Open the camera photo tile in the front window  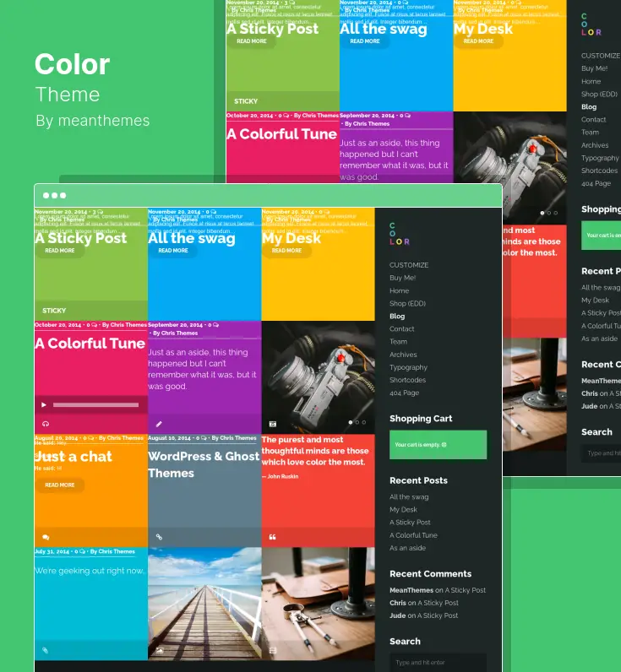click(319, 377)
